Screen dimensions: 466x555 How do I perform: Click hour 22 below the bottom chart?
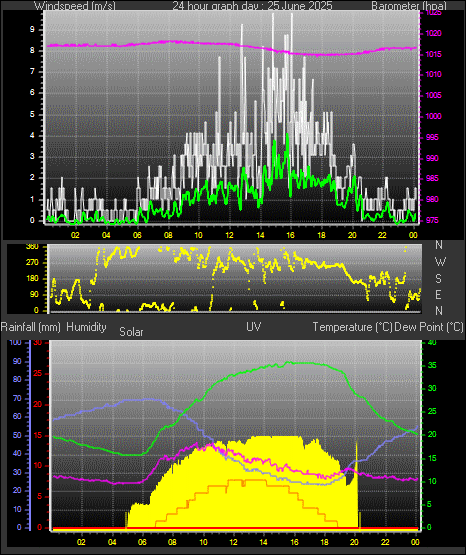385,542
